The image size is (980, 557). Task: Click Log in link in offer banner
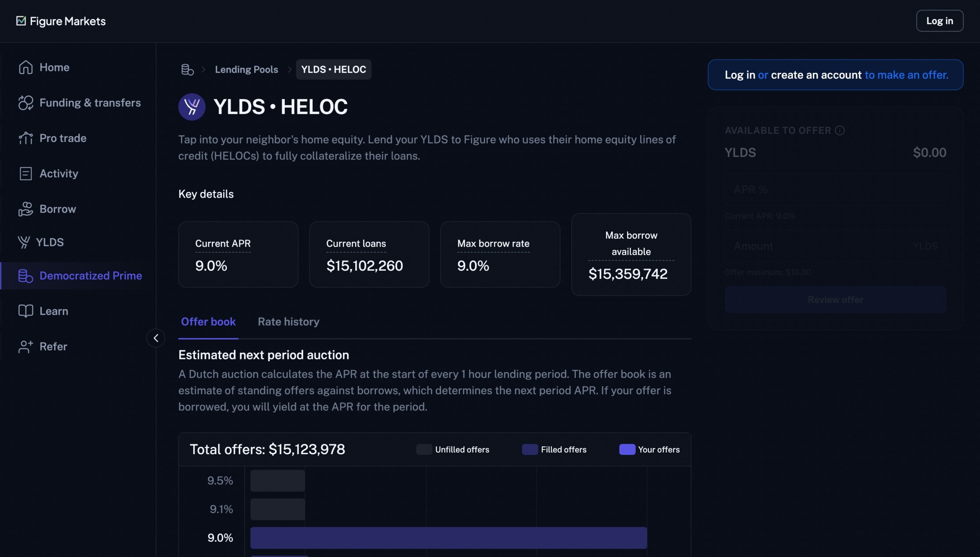(740, 75)
